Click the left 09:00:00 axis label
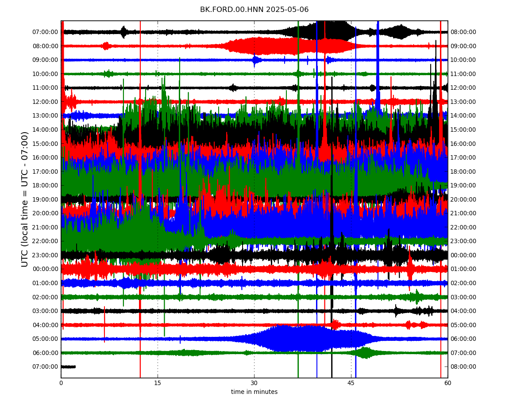 (x=45, y=60)
